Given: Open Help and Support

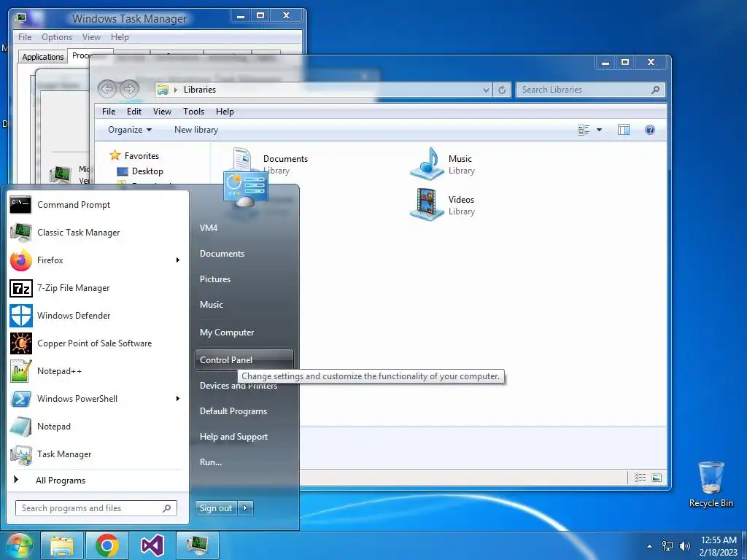Looking at the screenshot, I should 244,437.
